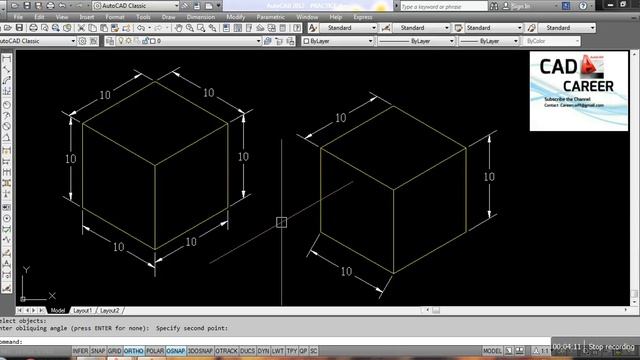640x360 pixels.
Task: Open the DesignCenter icon
Action: [238, 28]
